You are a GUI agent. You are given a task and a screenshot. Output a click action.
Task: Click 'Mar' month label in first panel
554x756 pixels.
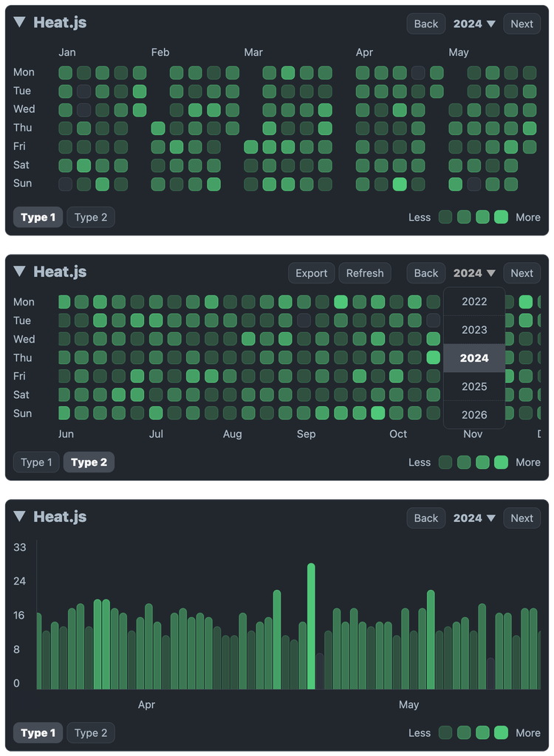click(x=253, y=52)
